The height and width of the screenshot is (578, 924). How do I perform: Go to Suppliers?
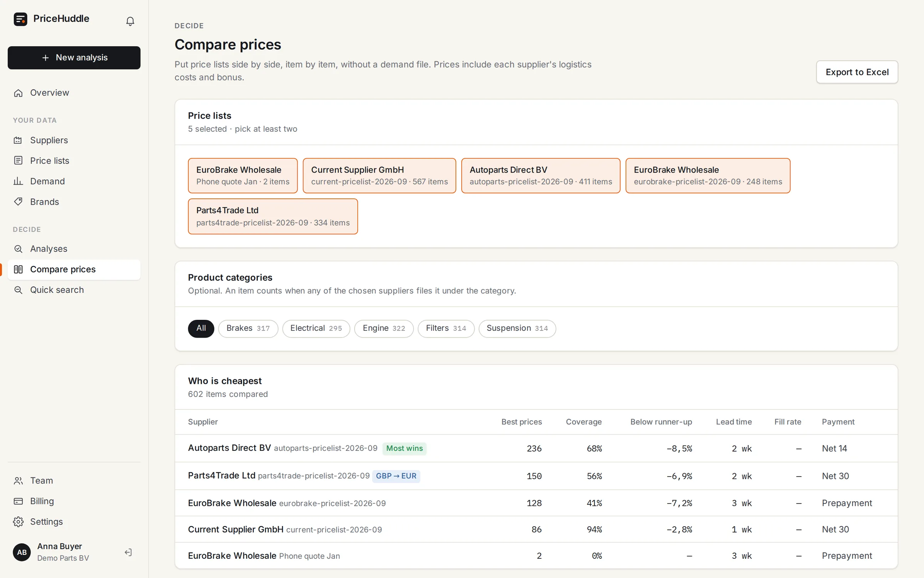(74, 140)
